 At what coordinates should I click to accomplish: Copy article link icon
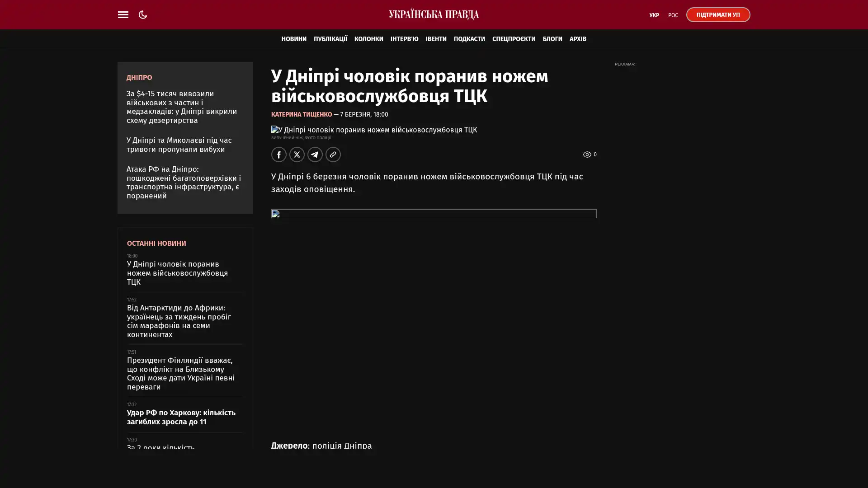pos(333,155)
